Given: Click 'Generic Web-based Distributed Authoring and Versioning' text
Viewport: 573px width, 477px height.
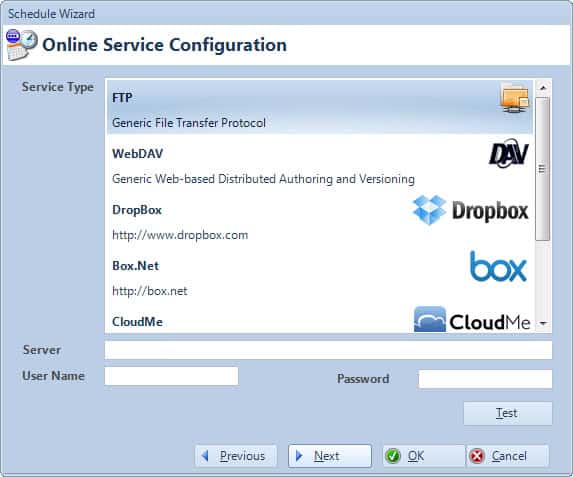Looking at the screenshot, I should tap(263, 179).
